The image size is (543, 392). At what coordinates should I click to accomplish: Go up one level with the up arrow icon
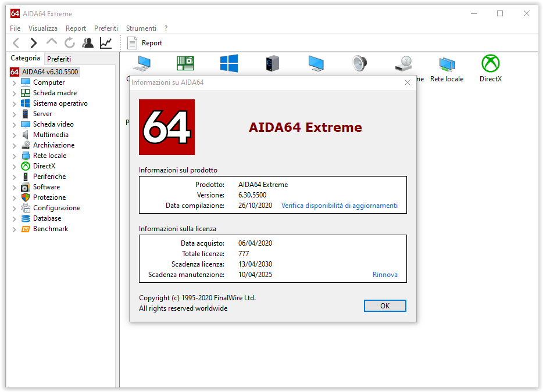pos(52,42)
